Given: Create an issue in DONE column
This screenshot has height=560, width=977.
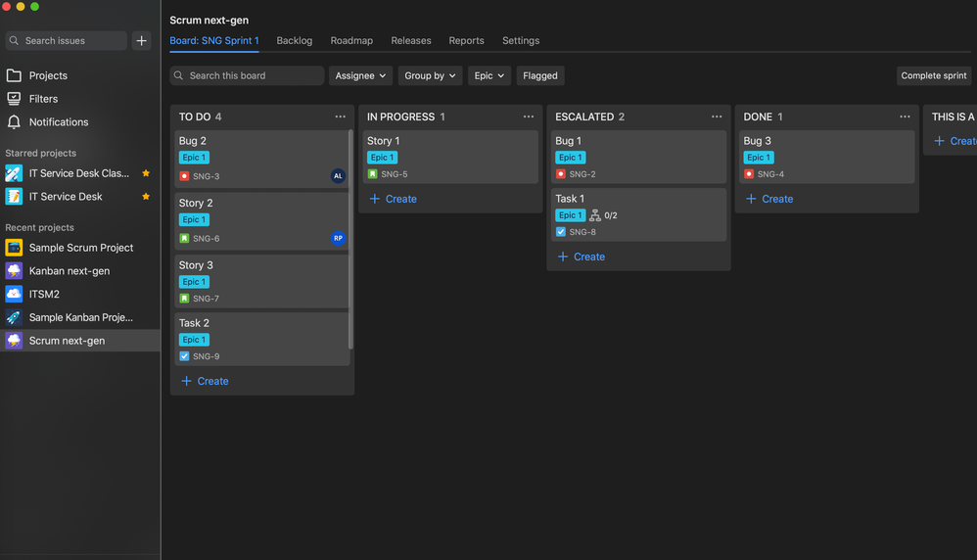Looking at the screenshot, I should click(769, 199).
